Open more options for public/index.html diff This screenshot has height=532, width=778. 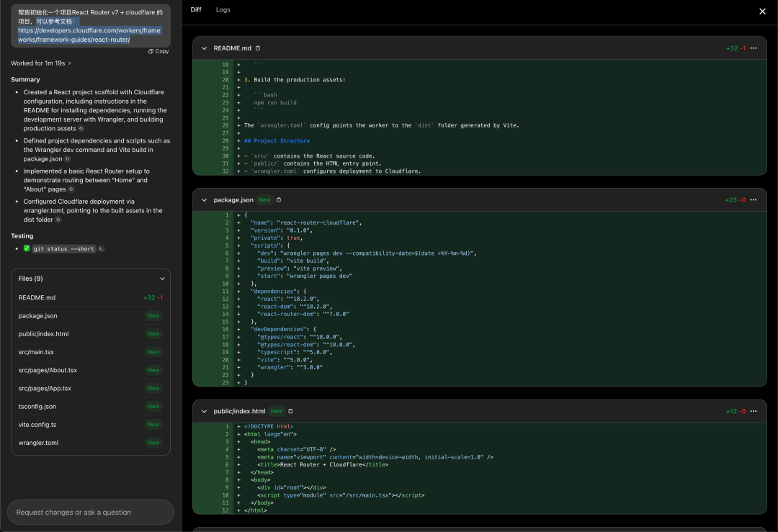pyautogui.click(x=754, y=411)
